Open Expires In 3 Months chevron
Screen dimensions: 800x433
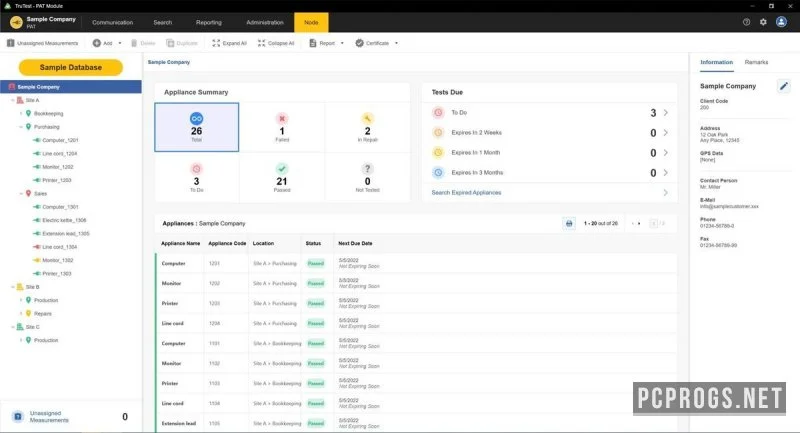[x=665, y=173]
